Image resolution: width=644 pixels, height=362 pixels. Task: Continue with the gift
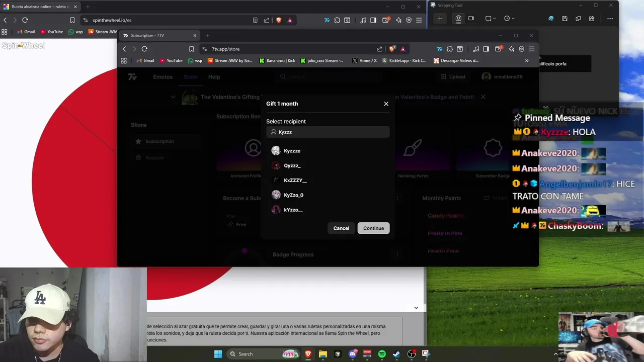373,228
